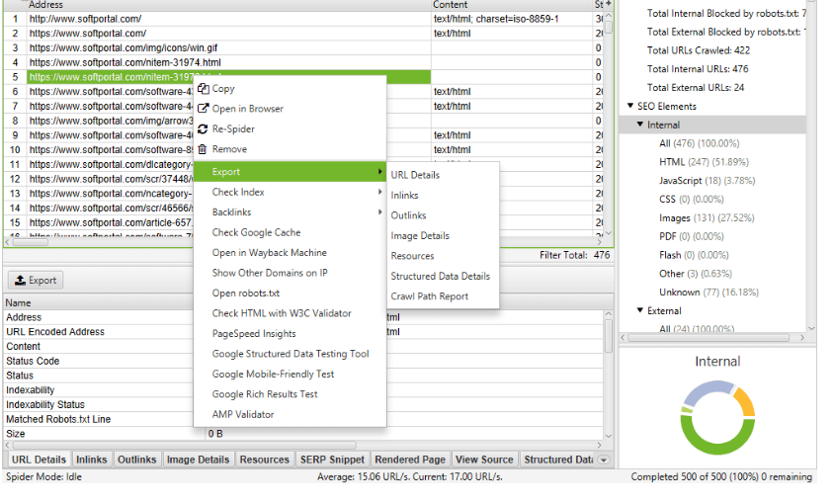Select the JavaScript (18) filter
The height and width of the screenshot is (504, 833).
pyautogui.click(x=708, y=181)
